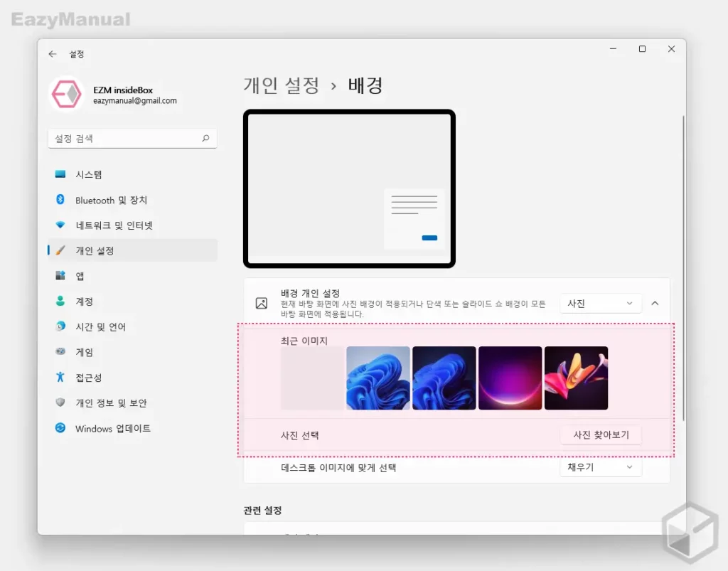This screenshot has height=571, width=728.
Task: Click the 사진 찾아보기 button
Action: pos(601,434)
